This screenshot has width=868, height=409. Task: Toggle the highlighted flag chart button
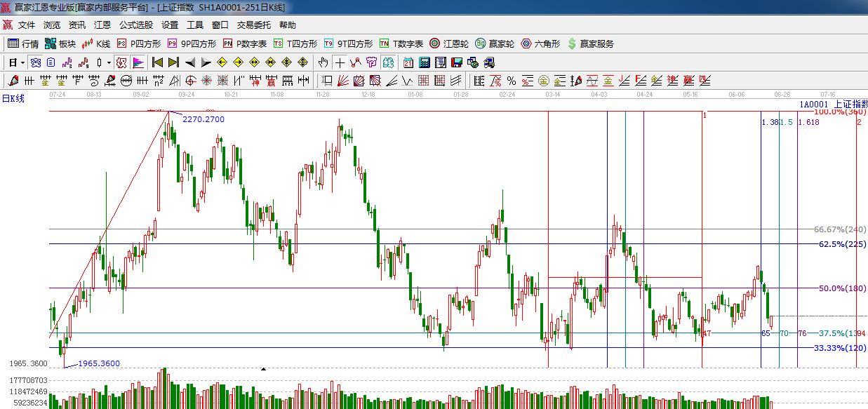138,62
